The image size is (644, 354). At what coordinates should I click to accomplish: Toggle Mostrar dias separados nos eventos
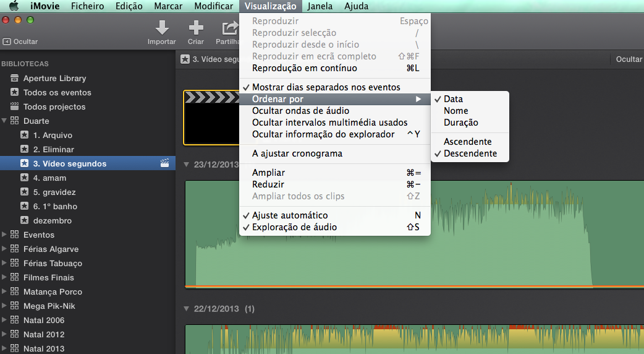pyautogui.click(x=335, y=87)
